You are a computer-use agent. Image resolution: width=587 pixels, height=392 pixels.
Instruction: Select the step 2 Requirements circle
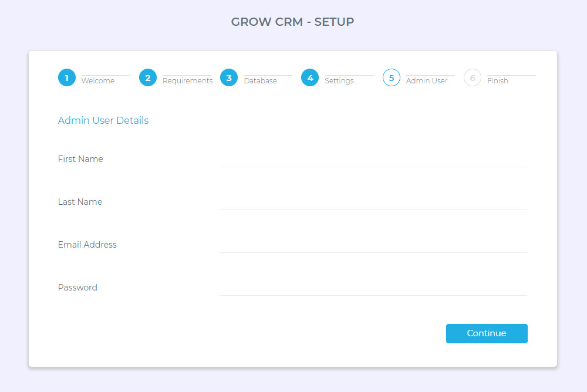148,77
